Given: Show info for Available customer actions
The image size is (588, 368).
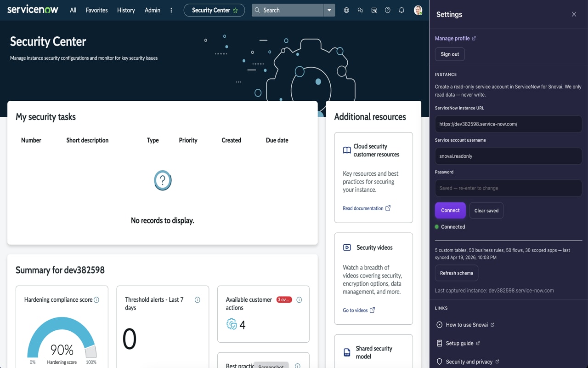Looking at the screenshot, I should 299,300.
